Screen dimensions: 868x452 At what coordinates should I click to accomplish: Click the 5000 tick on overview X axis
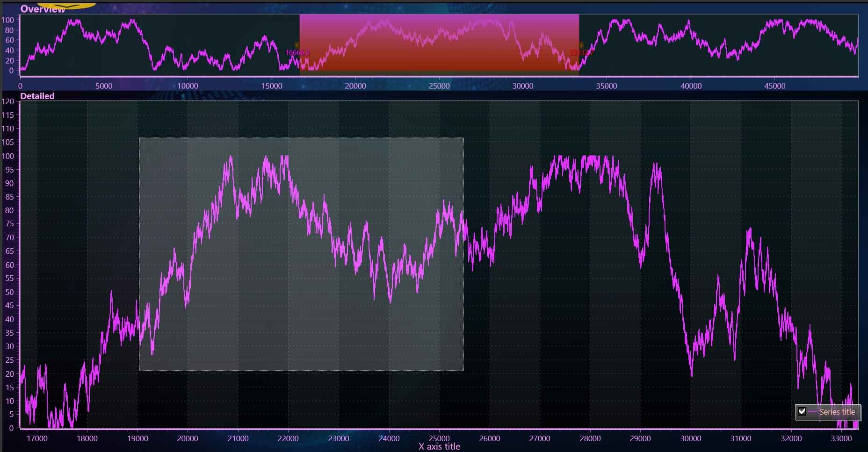104,86
